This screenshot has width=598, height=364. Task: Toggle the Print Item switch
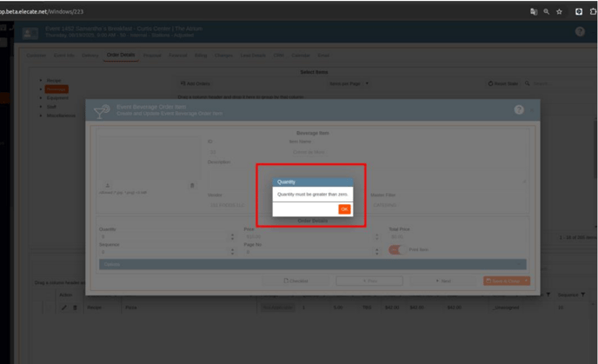click(x=395, y=250)
